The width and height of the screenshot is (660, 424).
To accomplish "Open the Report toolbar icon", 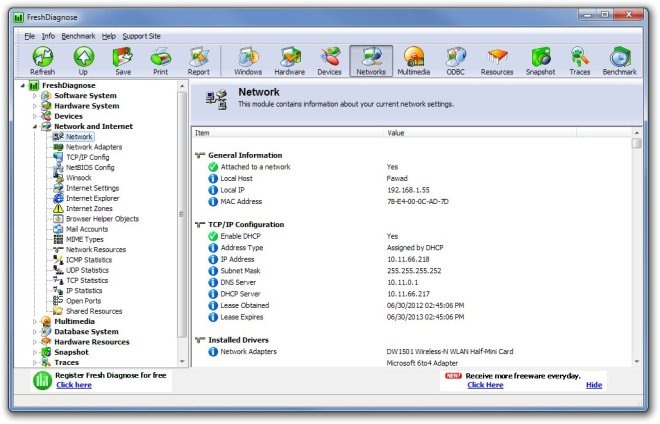I will [x=199, y=61].
